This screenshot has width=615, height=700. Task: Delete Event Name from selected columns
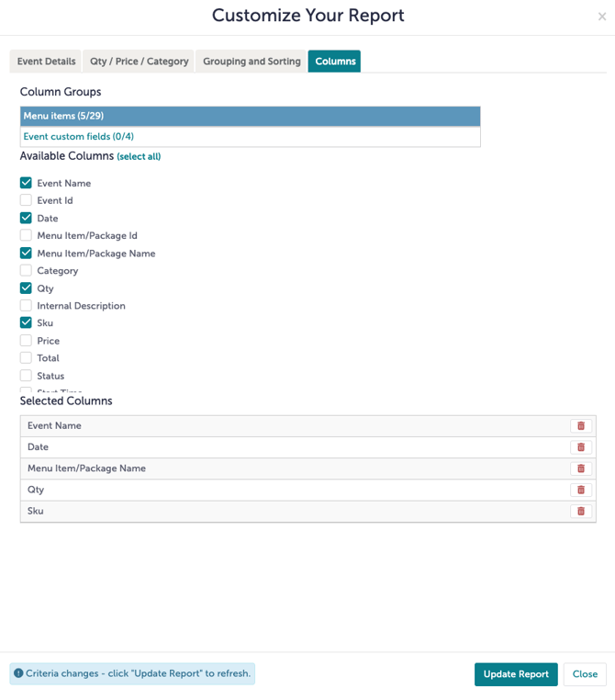580,426
